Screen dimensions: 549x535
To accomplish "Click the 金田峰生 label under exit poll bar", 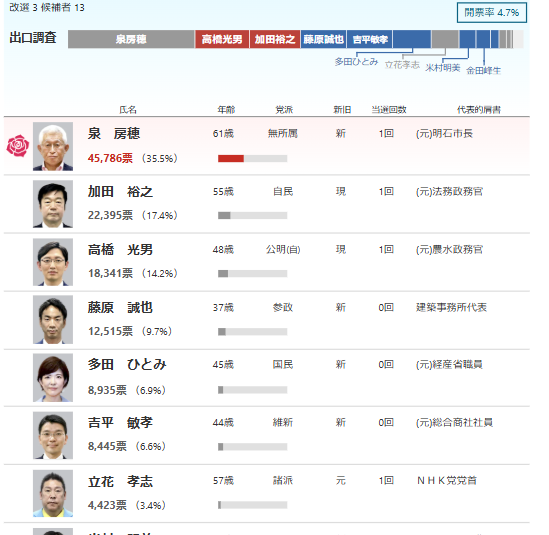I will point(483,71).
